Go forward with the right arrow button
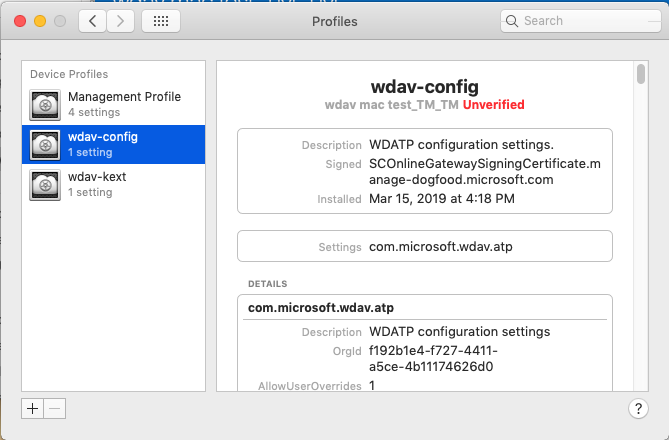This screenshot has width=669, height=440. (120, 21)
